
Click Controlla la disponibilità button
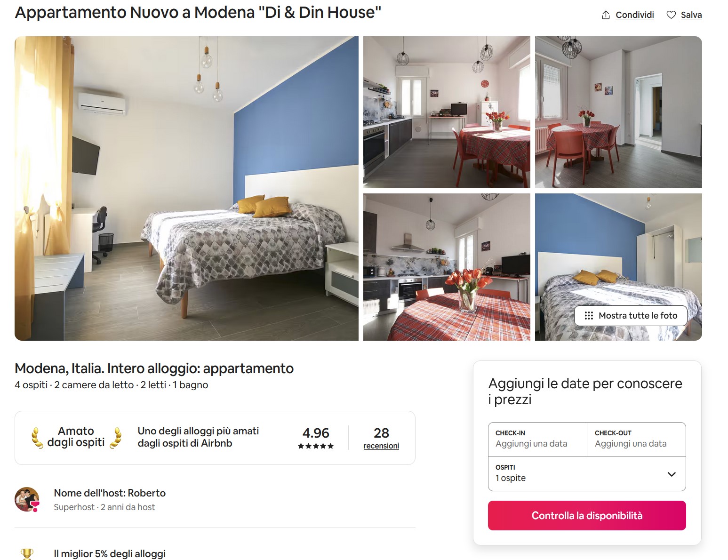(x=587, y=516)
